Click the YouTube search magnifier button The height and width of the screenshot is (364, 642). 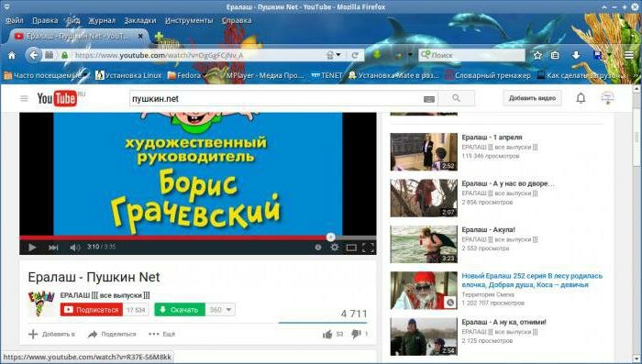(x=456, y=98)
